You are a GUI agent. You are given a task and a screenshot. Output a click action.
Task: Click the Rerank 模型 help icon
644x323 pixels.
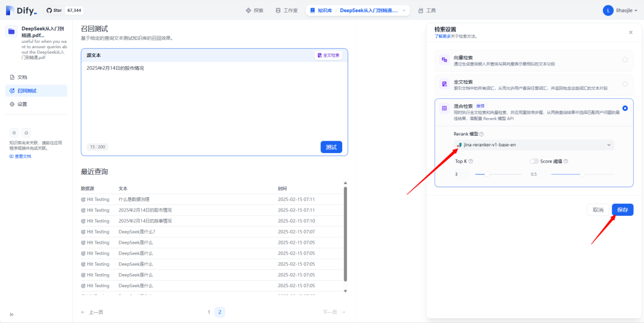point(481,134)
